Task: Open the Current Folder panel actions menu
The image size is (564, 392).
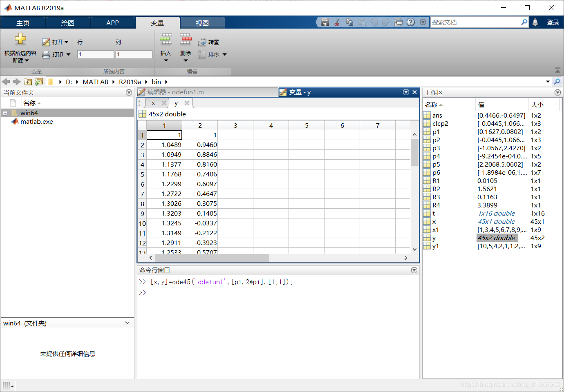Action: 129,93
